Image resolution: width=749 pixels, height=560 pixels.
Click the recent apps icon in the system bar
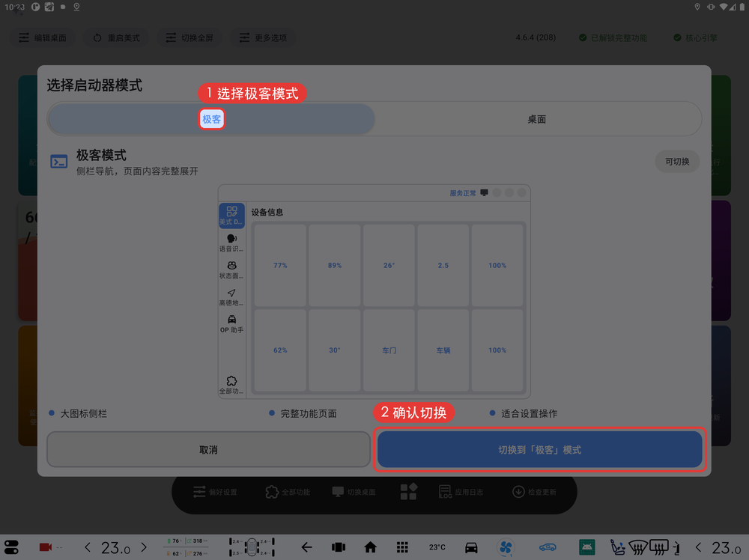339,547
